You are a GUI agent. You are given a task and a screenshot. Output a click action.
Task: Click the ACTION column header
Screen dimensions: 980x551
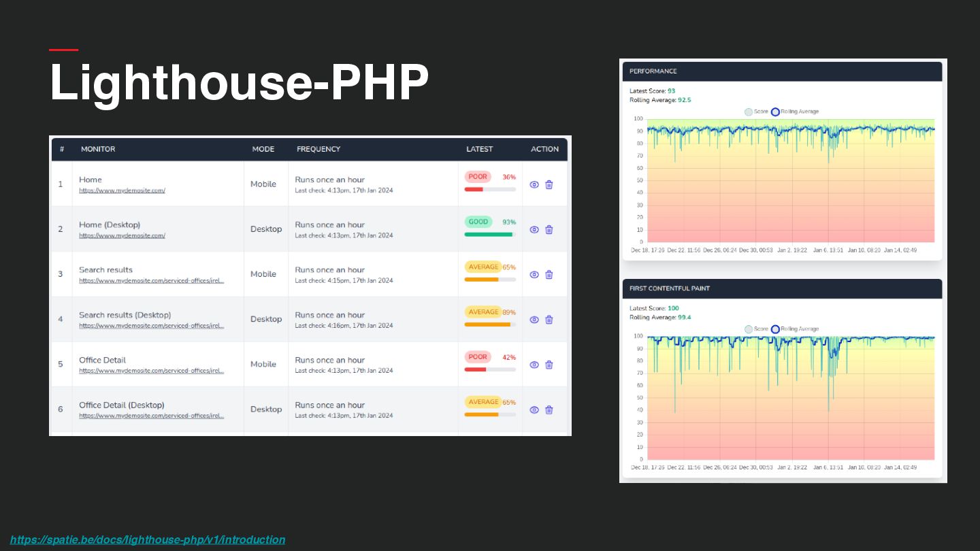(544, 149)
